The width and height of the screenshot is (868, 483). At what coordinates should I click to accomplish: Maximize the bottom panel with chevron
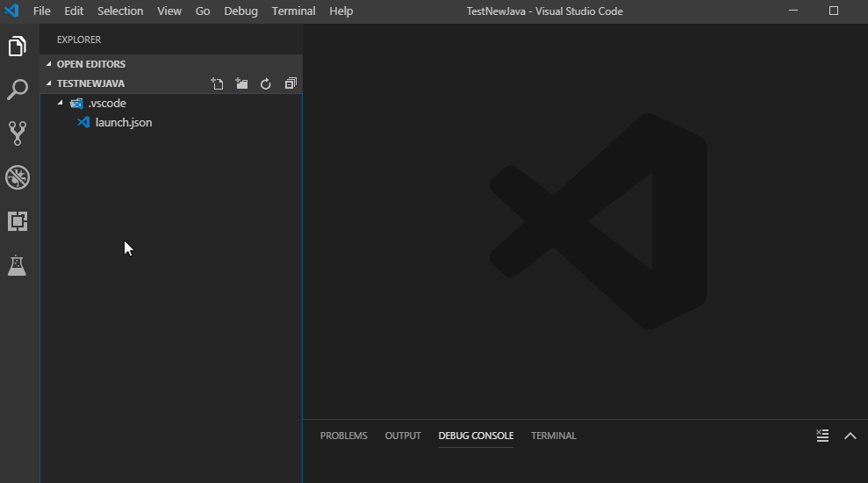[850, 436]
